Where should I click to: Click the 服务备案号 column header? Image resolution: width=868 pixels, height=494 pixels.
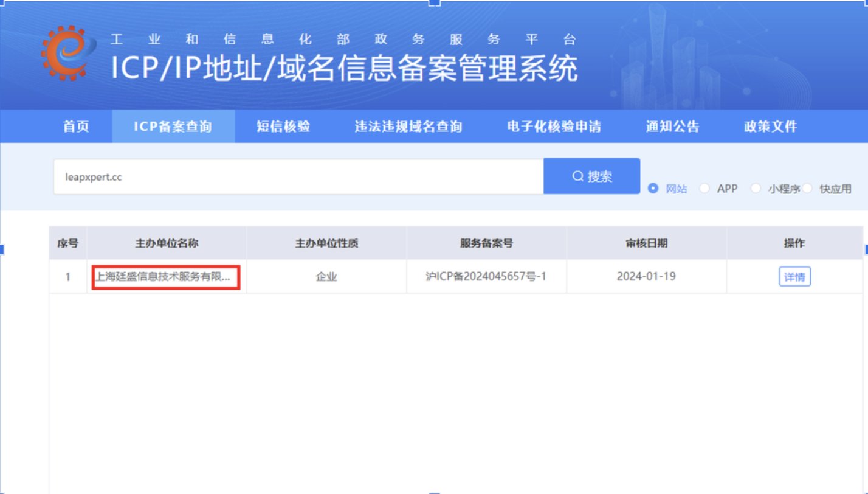pyautogui.click(x=486, y=243)
